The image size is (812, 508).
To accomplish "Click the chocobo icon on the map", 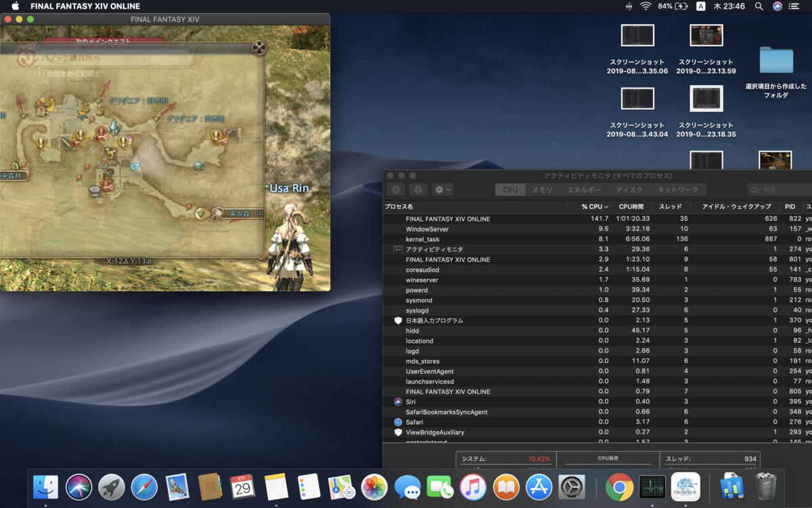I will pos(111,154).
